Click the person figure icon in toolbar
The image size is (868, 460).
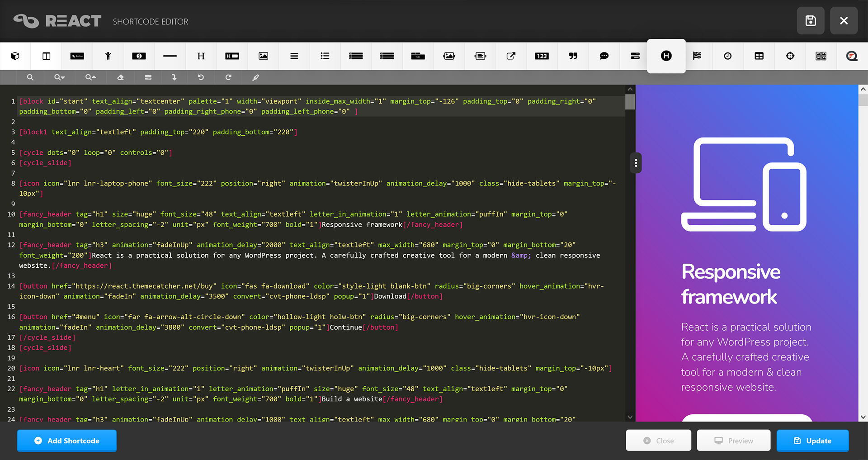(x=108, y=56)
